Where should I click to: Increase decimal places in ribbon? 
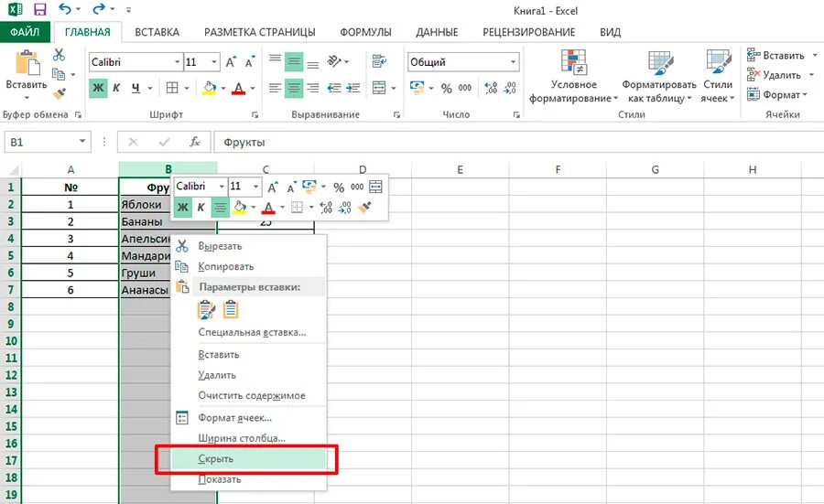pyautogui.click(x=491, y=88)
